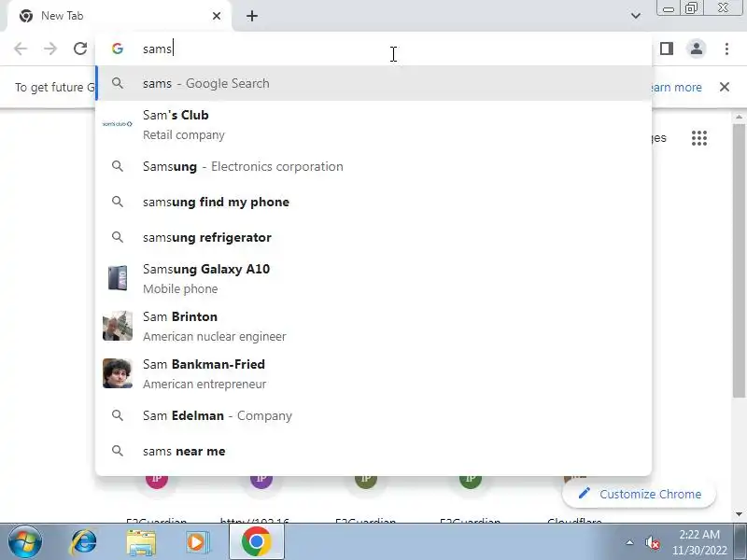Click the Sam Brinton photo thumbnail
This screenshot has width=747, height=560.
tap(118, 326)
